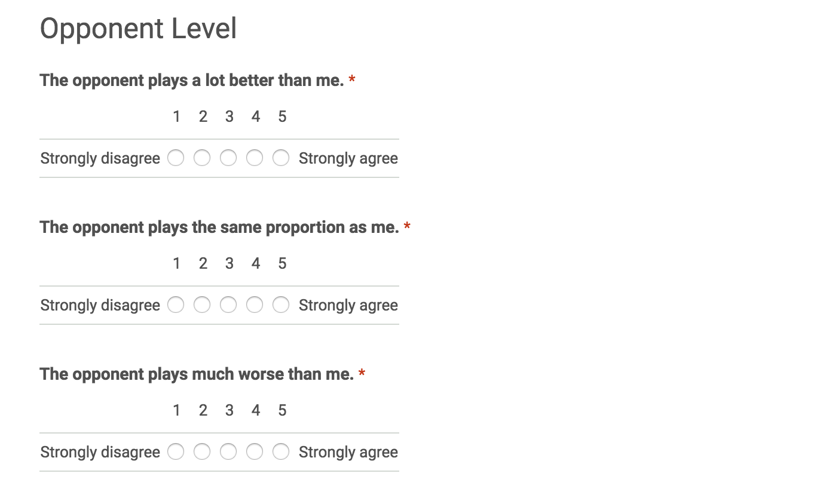
Task: Choose rating 2 for 'plays the same proportion'
Action: (202, 305)
